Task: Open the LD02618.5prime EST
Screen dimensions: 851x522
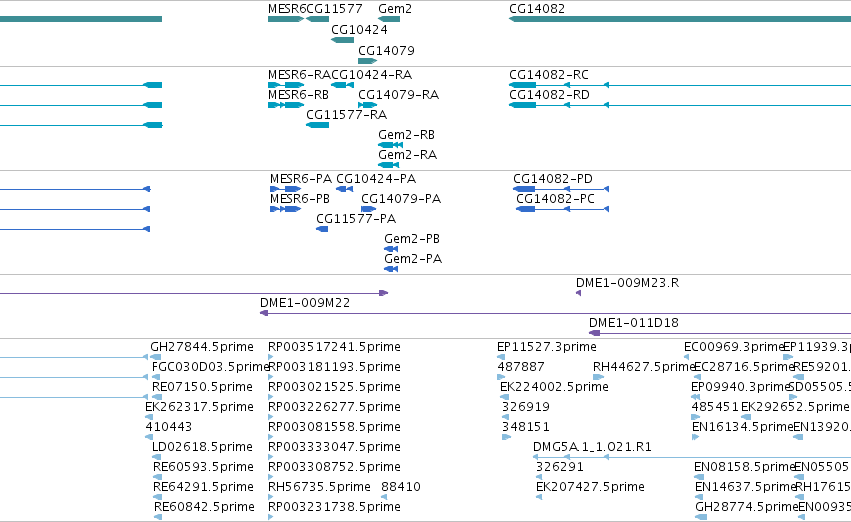Action: [x=156, y=457]
